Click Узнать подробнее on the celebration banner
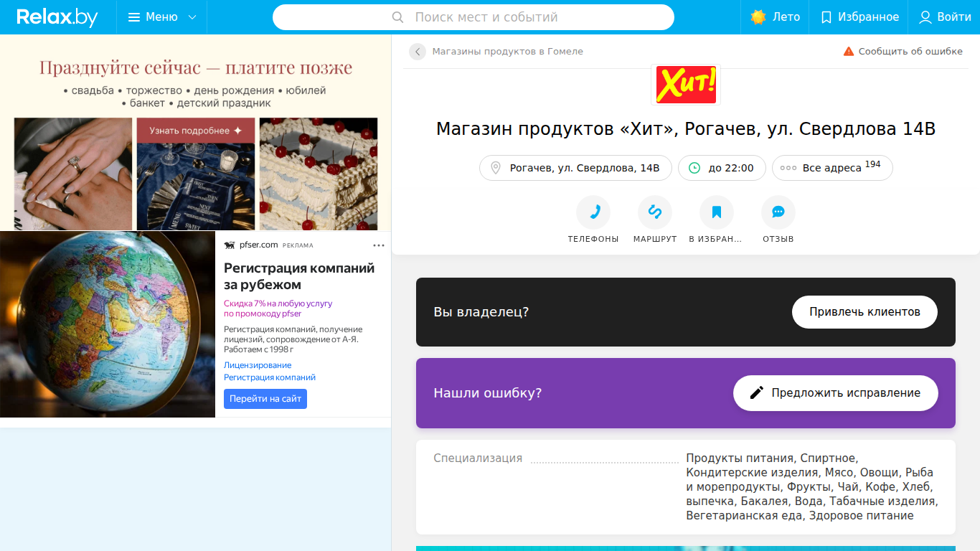The height and width of the screenshot is (551, 980). (196, 131)
